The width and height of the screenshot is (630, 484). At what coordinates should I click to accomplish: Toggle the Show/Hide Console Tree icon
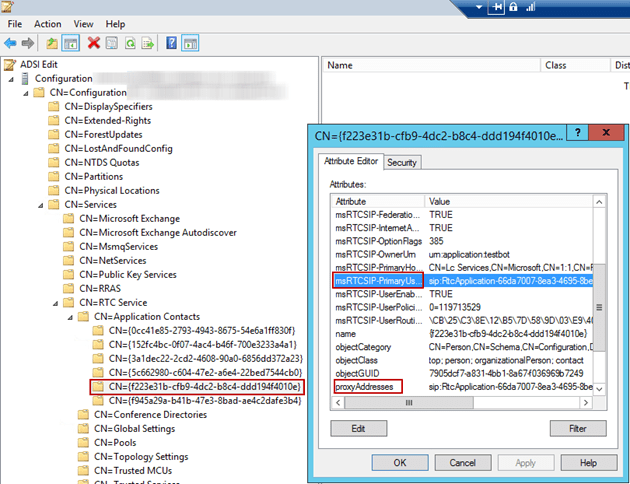71,43
